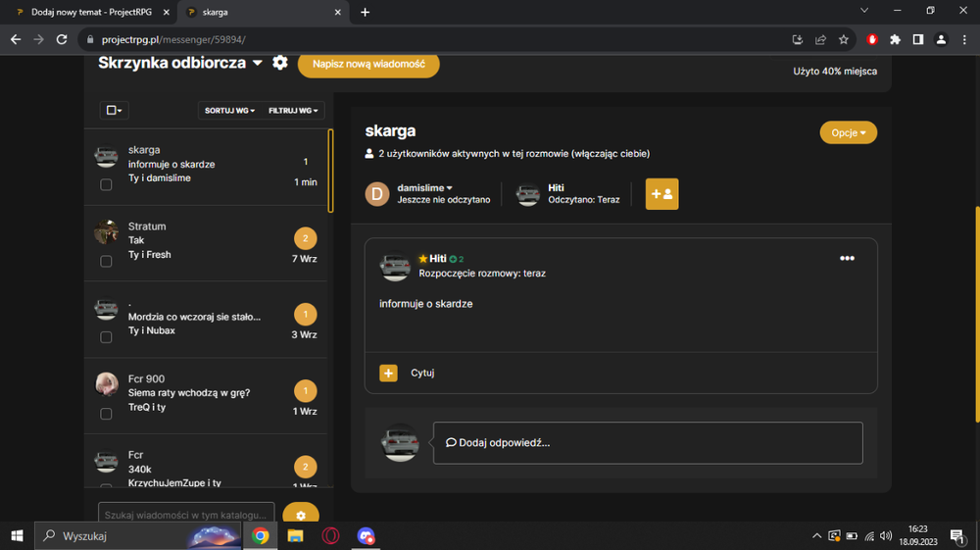
Task: Click the plus multiquote icon next to Cytuj
Action: click(388, 374)
